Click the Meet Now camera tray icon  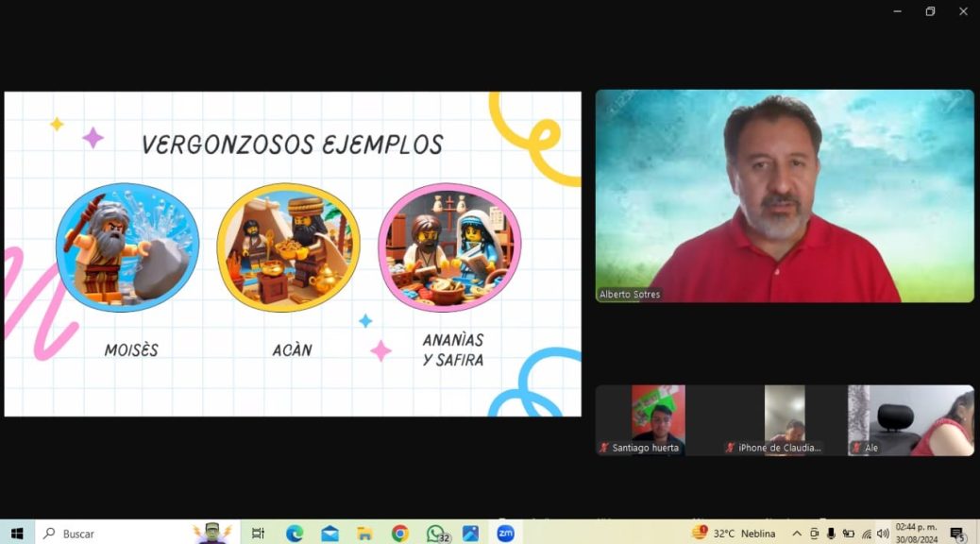pyautogui.click(x=814, y=534)
